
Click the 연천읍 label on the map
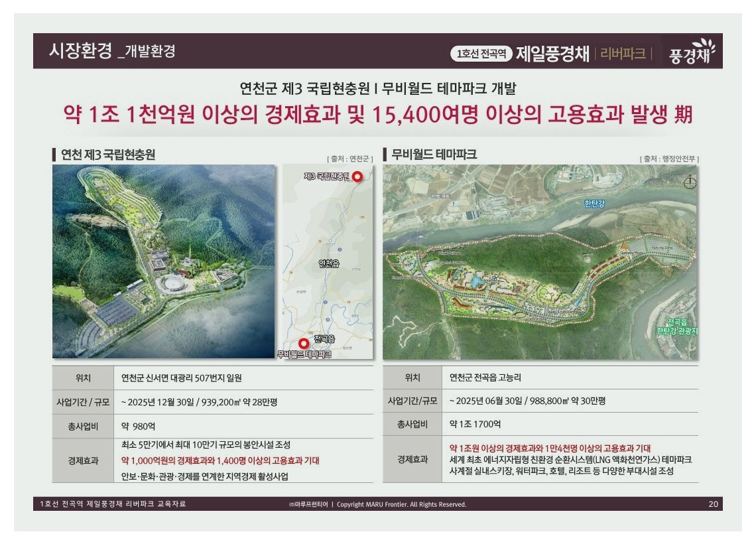coord(329,263)
